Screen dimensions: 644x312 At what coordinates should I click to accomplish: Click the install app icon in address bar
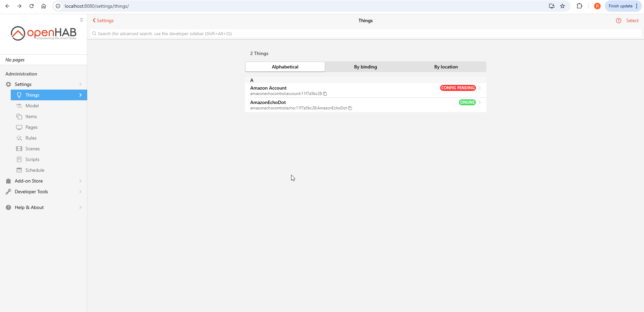point(551,6)
